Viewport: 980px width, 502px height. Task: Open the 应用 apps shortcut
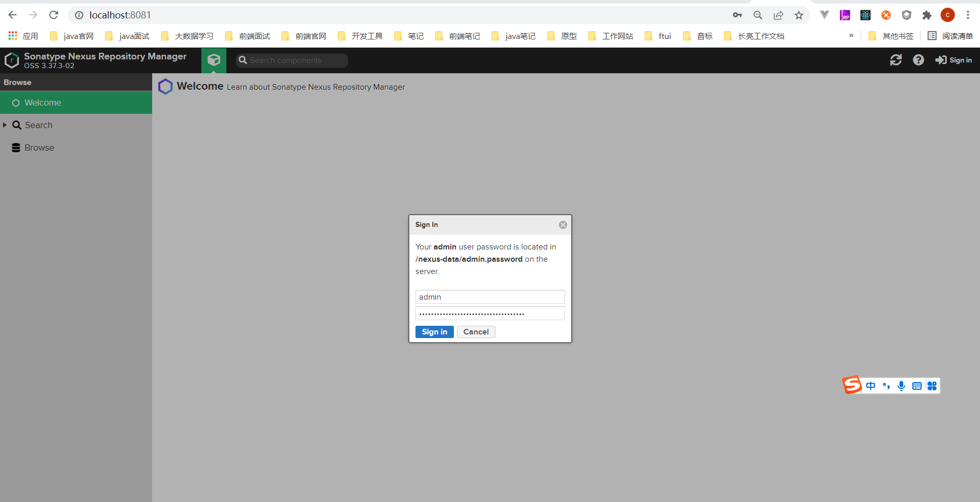(x=24, y=36)
